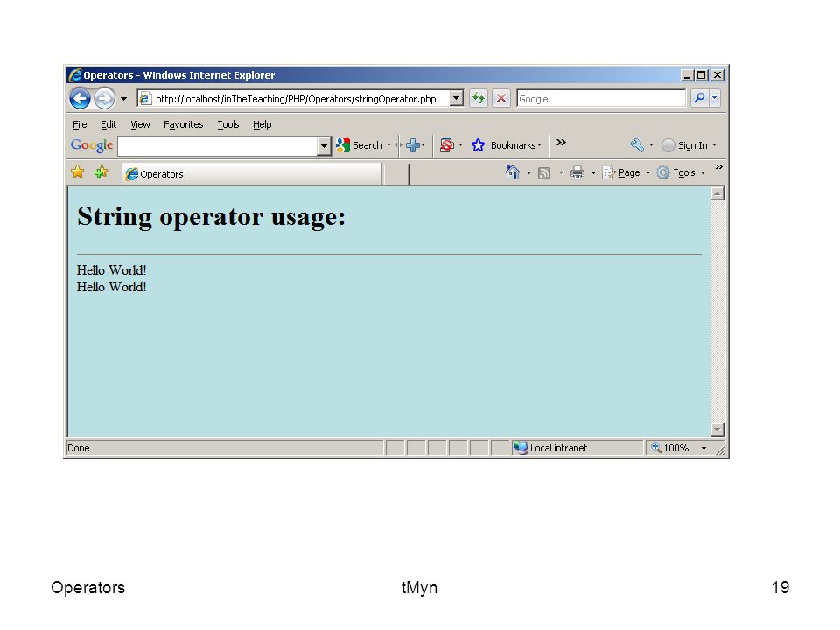The height and width of the screenshot is (630, 840).
Task: Click the blue plus icon on Google toolbar
Action: [412, 145]
